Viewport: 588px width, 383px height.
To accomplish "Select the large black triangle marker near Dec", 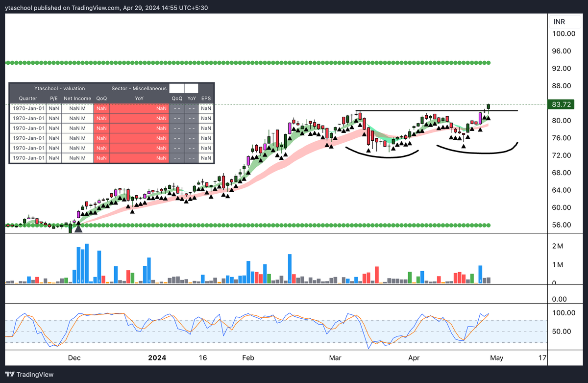I will (78, 228).
